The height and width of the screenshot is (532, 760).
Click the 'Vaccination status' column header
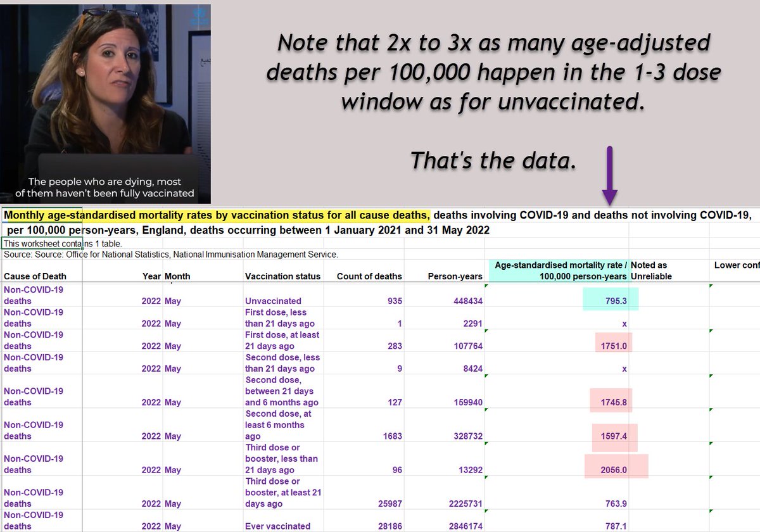pyautogui.click(x=282, y=276)
